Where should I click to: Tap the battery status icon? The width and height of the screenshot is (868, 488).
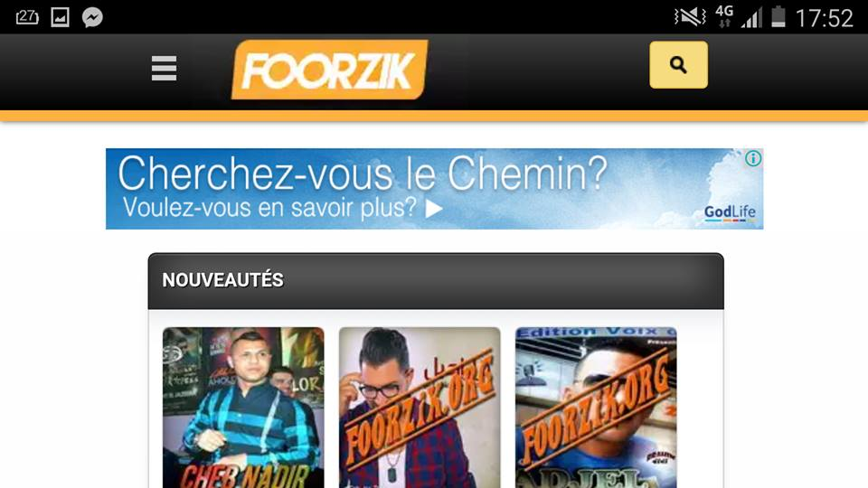click(x=778, y=16)
